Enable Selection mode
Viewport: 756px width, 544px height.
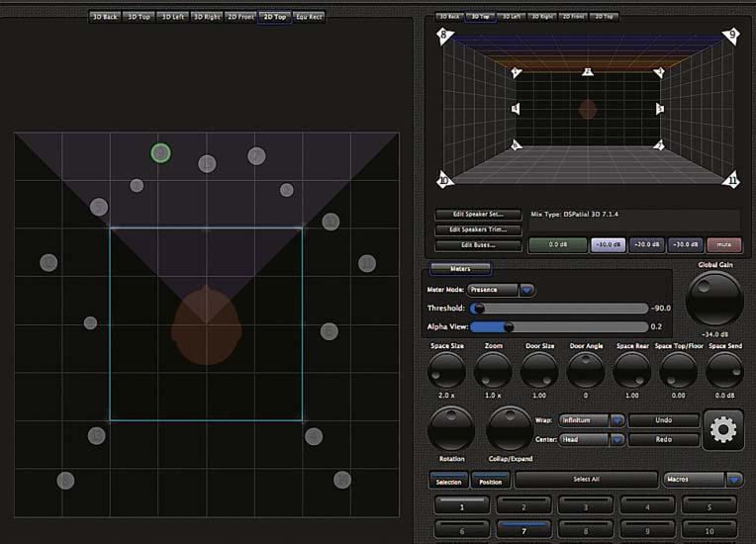click(x=448, y=481)
